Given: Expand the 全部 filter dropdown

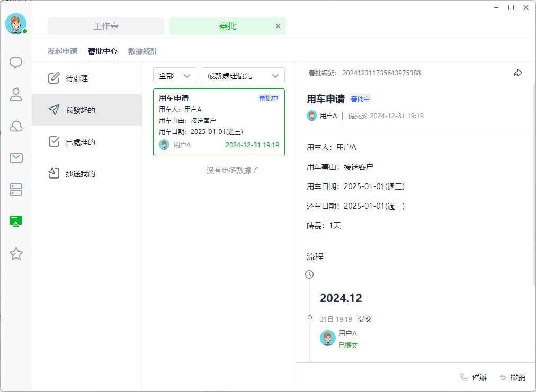Looking at the screenshot, I should point(175,76).
